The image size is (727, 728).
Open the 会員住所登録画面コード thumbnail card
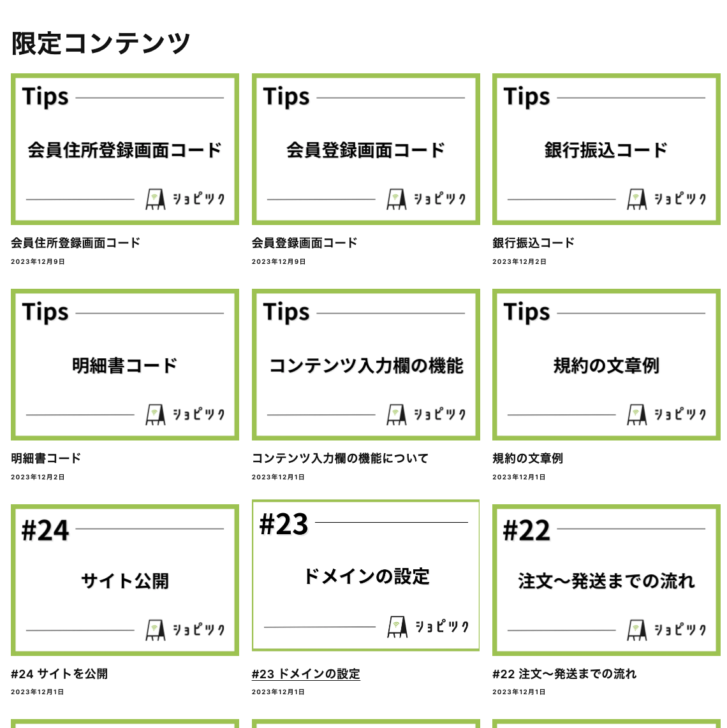pos(125,149)
